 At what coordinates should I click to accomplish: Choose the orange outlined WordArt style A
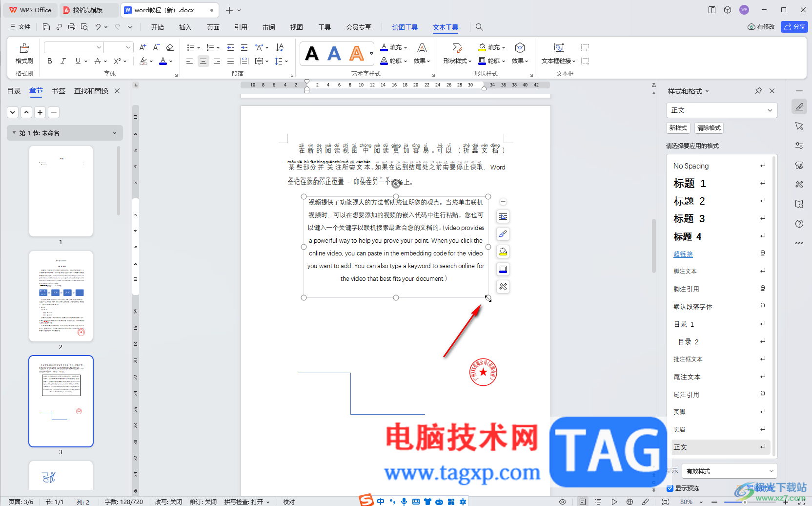[357, 54]
